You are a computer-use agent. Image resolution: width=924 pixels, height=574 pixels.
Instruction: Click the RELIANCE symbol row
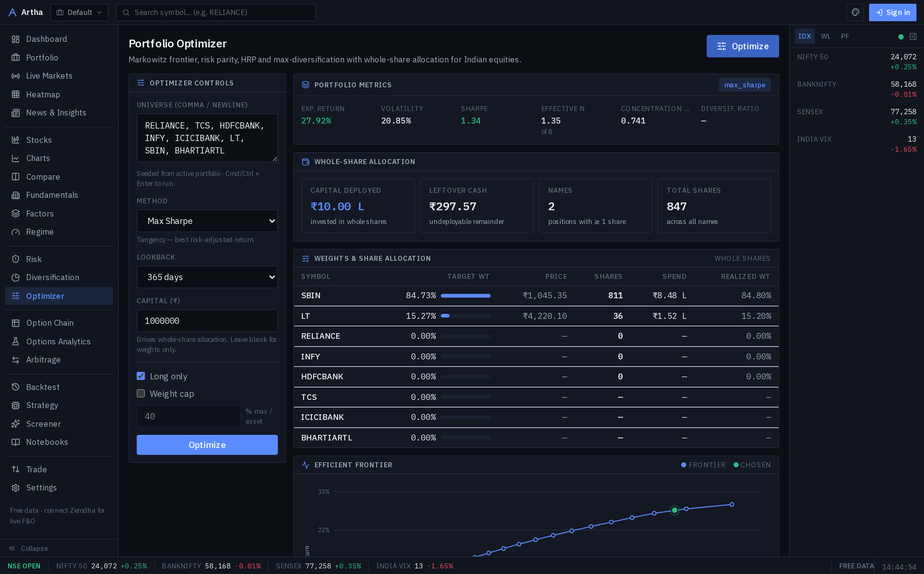536,336
